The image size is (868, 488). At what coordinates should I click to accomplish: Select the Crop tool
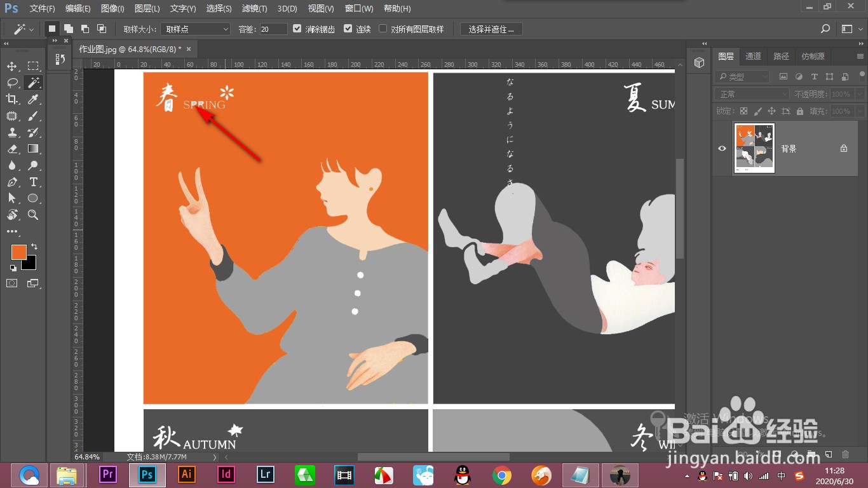coord(11,98)
